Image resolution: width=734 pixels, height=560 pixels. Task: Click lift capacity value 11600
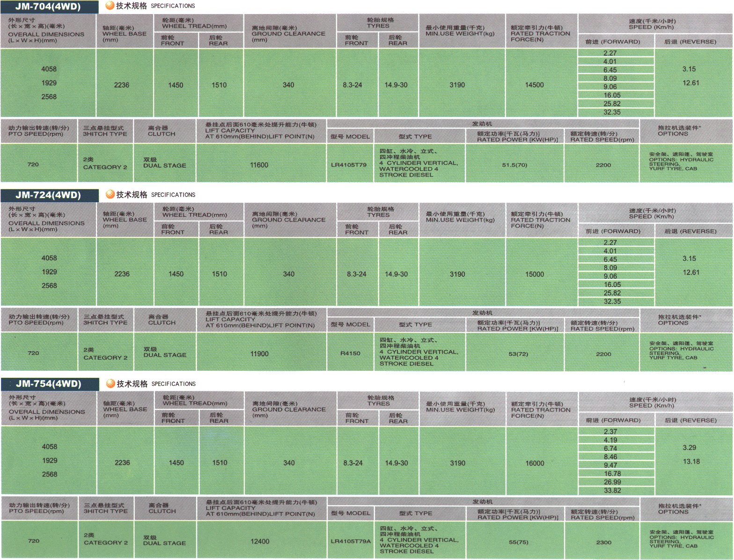(259, 165)
